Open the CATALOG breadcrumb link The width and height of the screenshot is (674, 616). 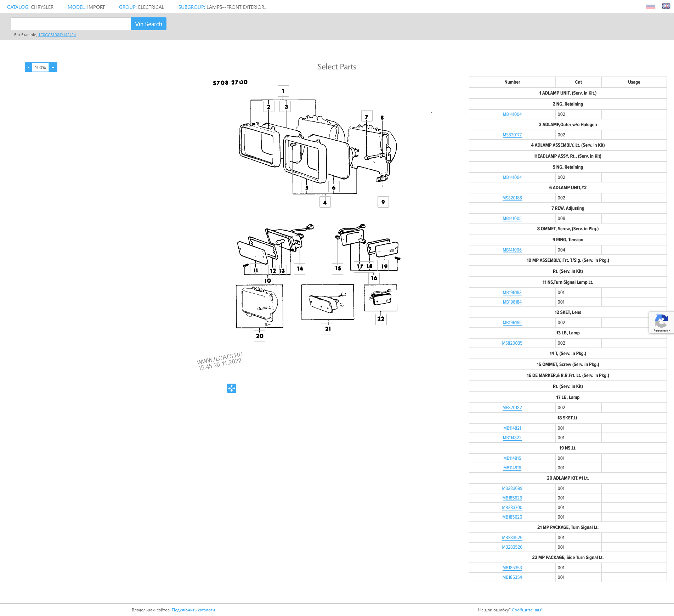coord(30,7)
